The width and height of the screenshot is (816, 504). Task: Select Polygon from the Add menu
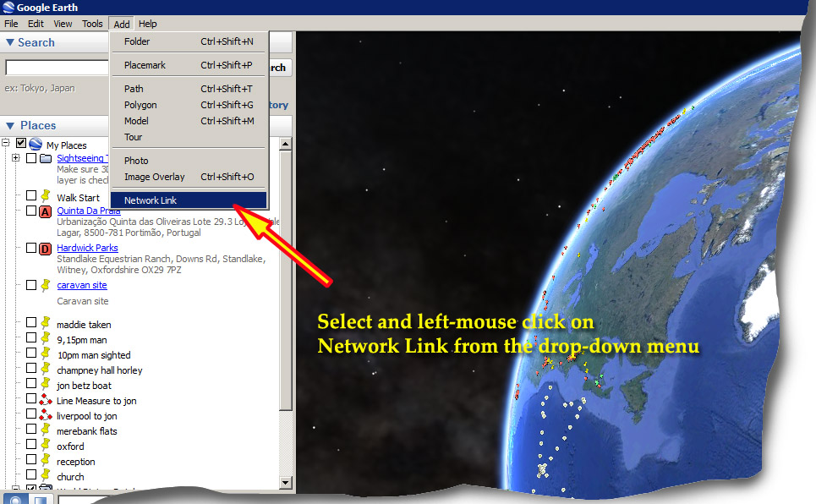pyautogui.click(x=189, y=105)
